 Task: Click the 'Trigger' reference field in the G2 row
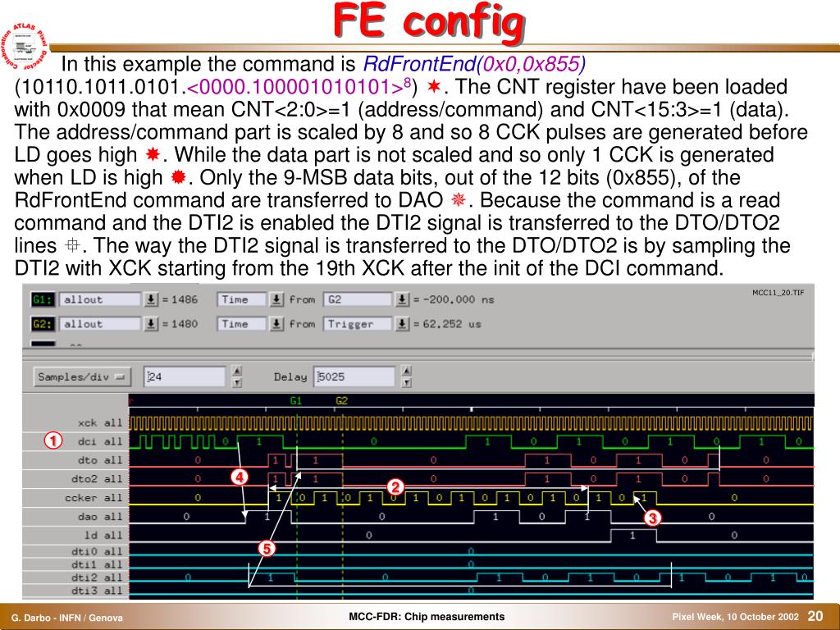pyautogui.click(x=357, y=324)
